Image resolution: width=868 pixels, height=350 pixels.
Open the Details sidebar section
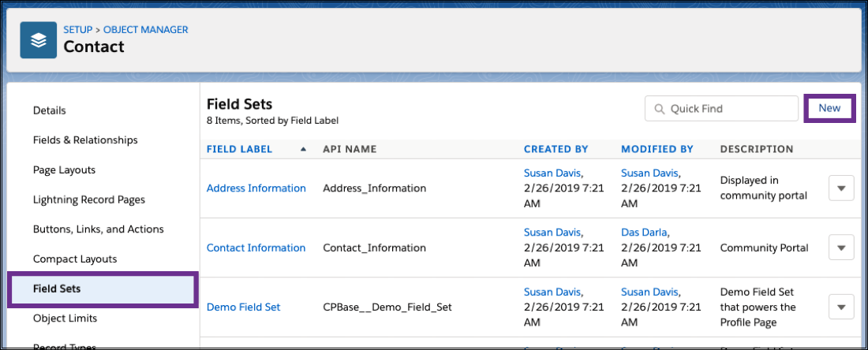pyautogui.click(x=50, y=110)
